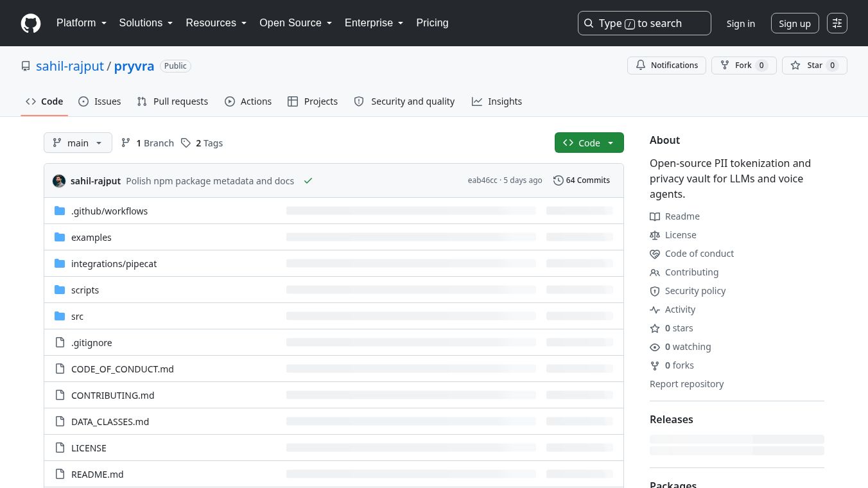Open the Releases section heading
The image size is (868, 488).
(x=672, y=419)
